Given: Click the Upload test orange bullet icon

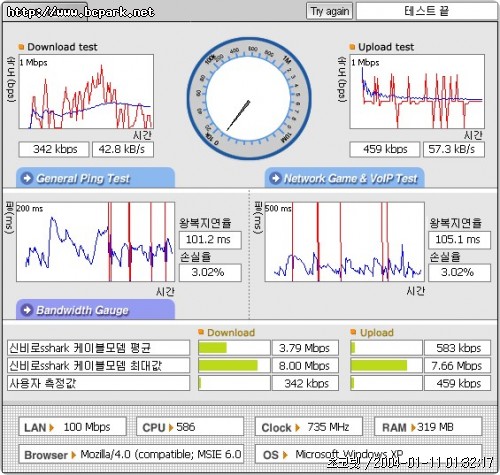Looking at the screenshot, I should click(x=352, y=47).
